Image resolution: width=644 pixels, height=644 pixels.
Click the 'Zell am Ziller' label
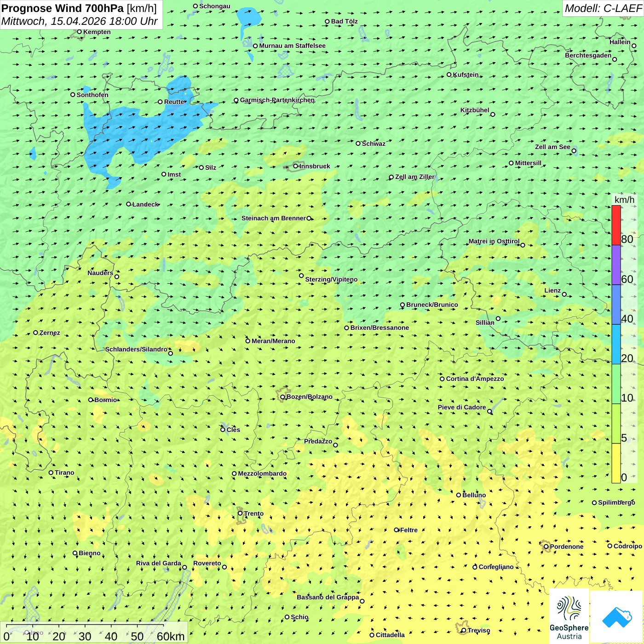click(415, 177)
